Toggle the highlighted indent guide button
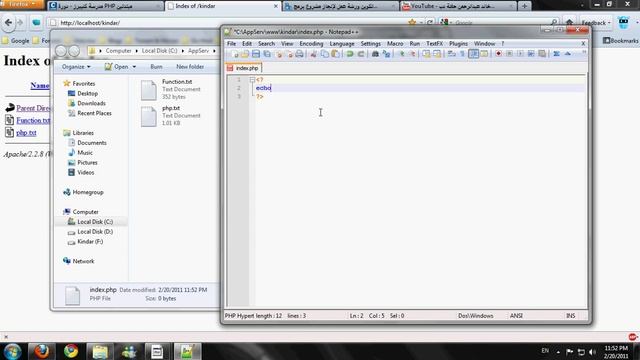 coord(473,54)
